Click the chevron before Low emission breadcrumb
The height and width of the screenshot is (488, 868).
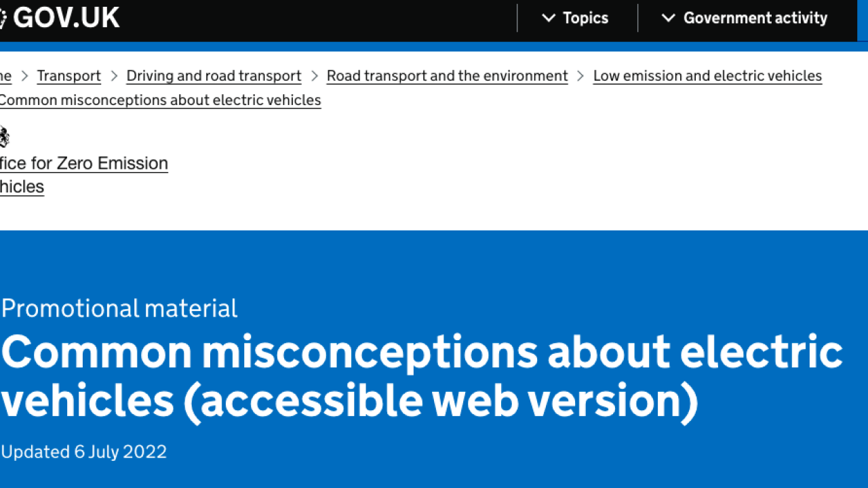pyautogui.click(x=580, y=76)
